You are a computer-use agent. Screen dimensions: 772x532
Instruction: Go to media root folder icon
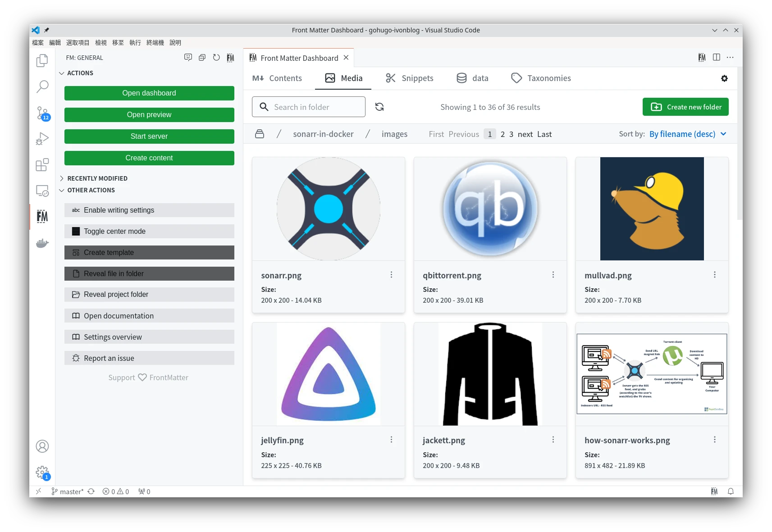pos(260,134)
